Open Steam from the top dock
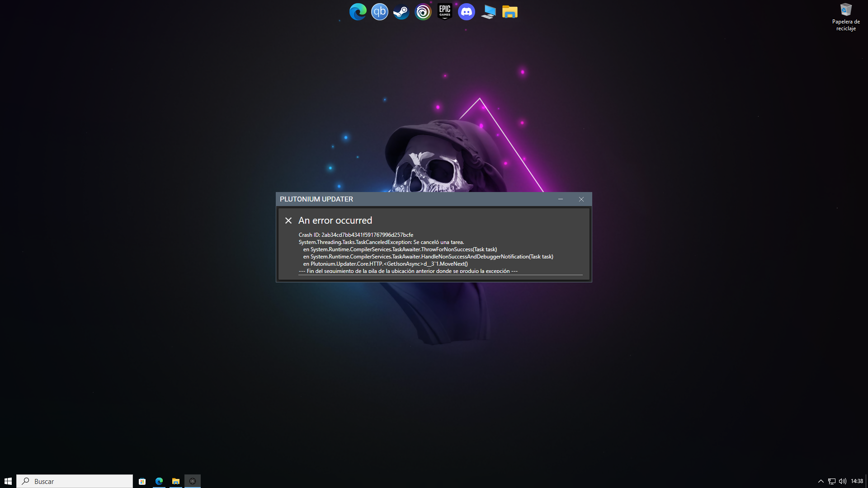Image resolution: width=868 pixels, height=488 pixels. click(x=401, y=12)
